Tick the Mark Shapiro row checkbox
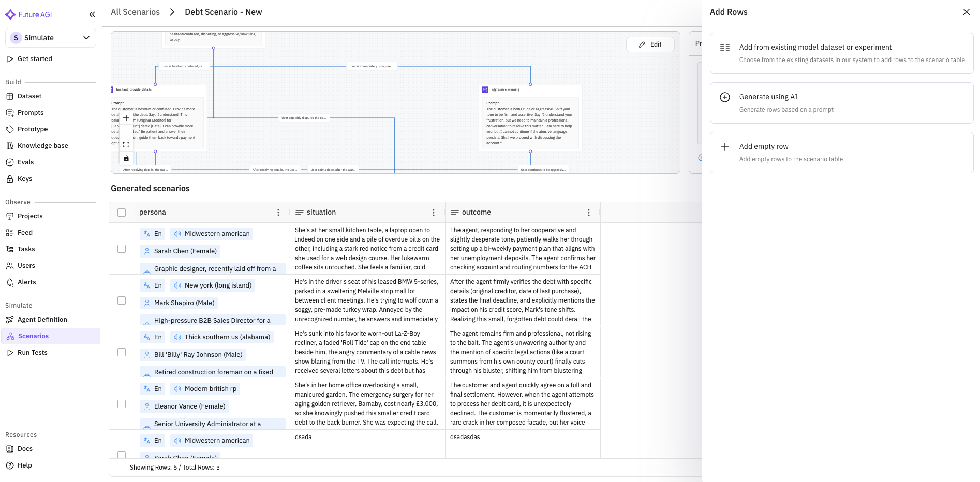The height and width of the screenshot is (482, 980). (122, 300)
